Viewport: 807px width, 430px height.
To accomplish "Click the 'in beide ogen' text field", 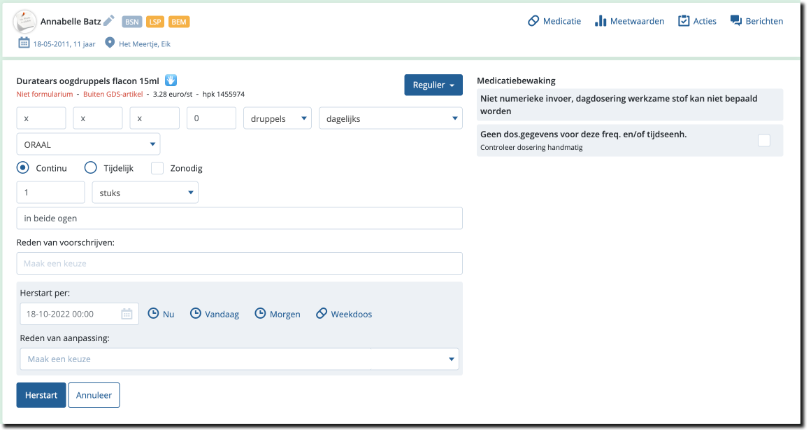I will point(240,218).
